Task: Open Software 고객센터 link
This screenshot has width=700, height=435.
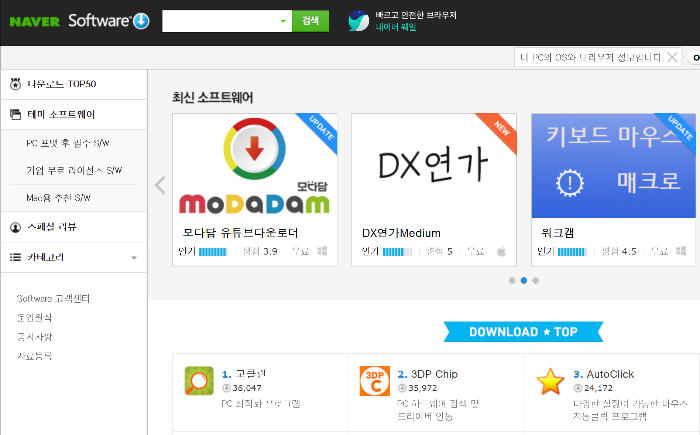Action: click(x=53, y=298)
